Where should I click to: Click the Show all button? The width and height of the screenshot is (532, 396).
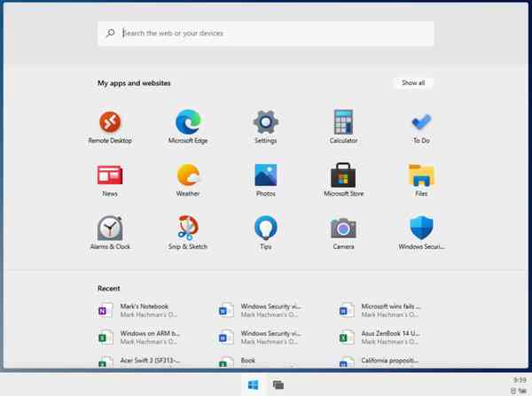(413, 82)
